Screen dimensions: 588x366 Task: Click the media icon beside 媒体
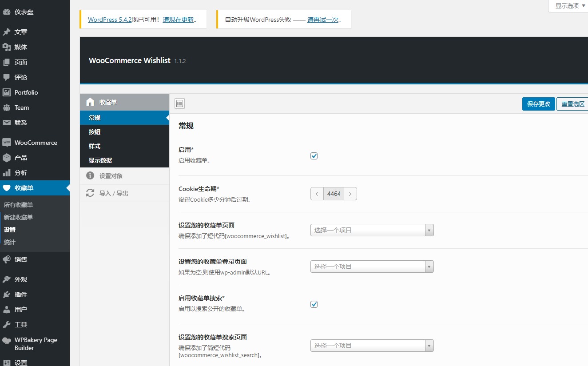tap(7, 47)
